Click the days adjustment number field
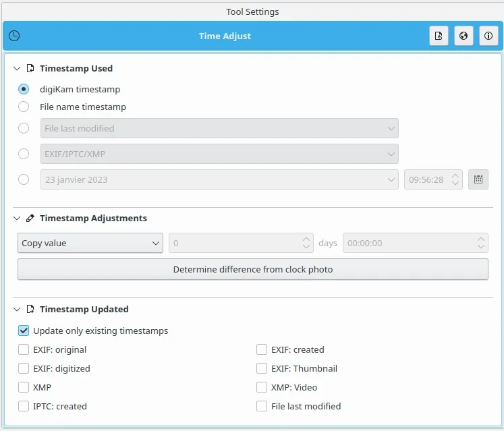The width and height of the screenshot is (504, 431). [235, 243]
